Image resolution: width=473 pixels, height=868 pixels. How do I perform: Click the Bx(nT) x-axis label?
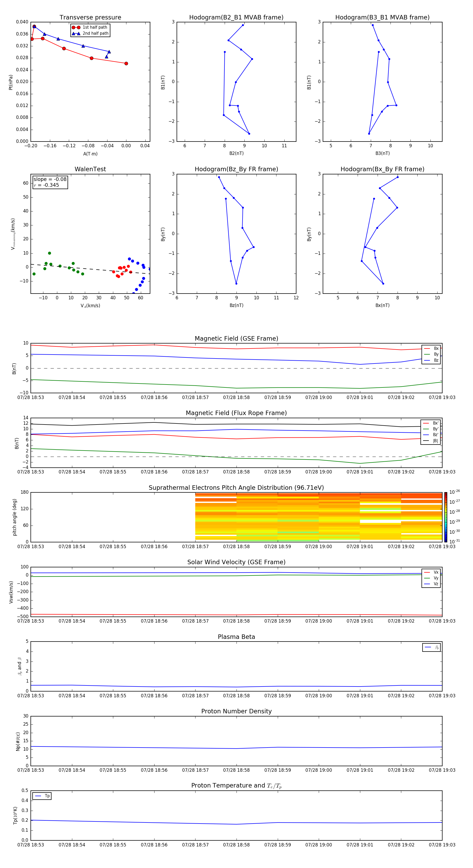[382, 305]
